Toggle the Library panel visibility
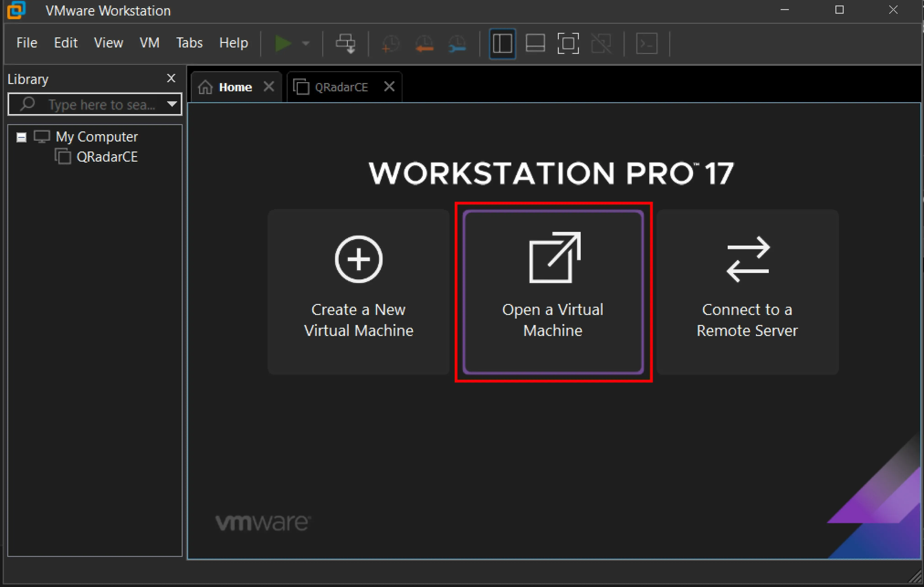Screen dimensions: 924x587 tap(502, 43)
